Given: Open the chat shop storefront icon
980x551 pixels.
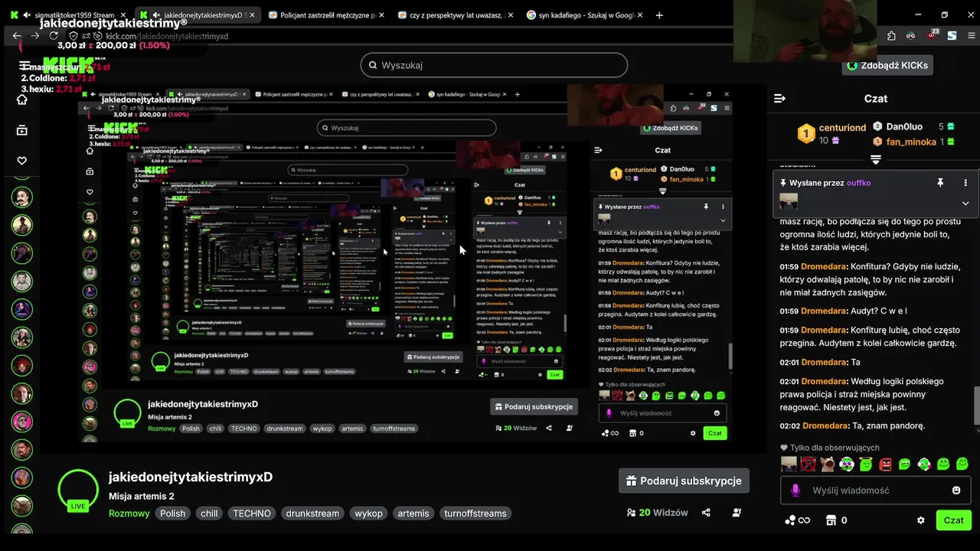Looking at the screenshot, I should coord(831,520).
